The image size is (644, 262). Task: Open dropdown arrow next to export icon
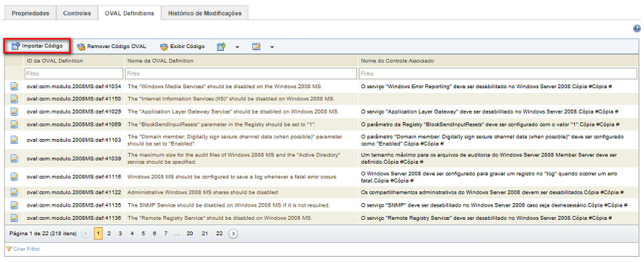(237, 47)
